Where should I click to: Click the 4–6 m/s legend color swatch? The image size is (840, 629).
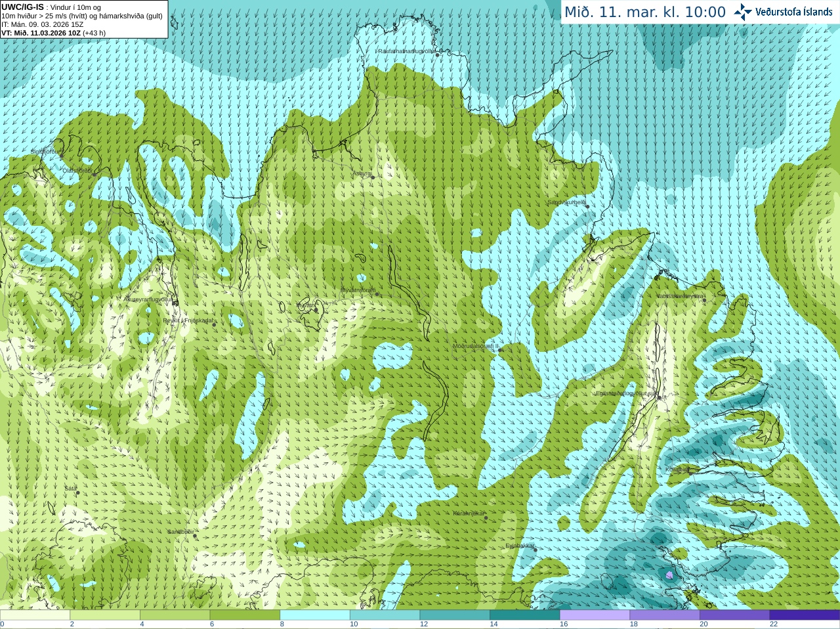(x=175, y=615)
